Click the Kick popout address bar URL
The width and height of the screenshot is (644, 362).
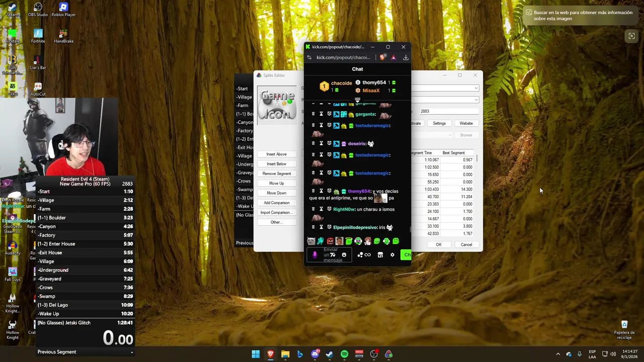coord(343,57)
